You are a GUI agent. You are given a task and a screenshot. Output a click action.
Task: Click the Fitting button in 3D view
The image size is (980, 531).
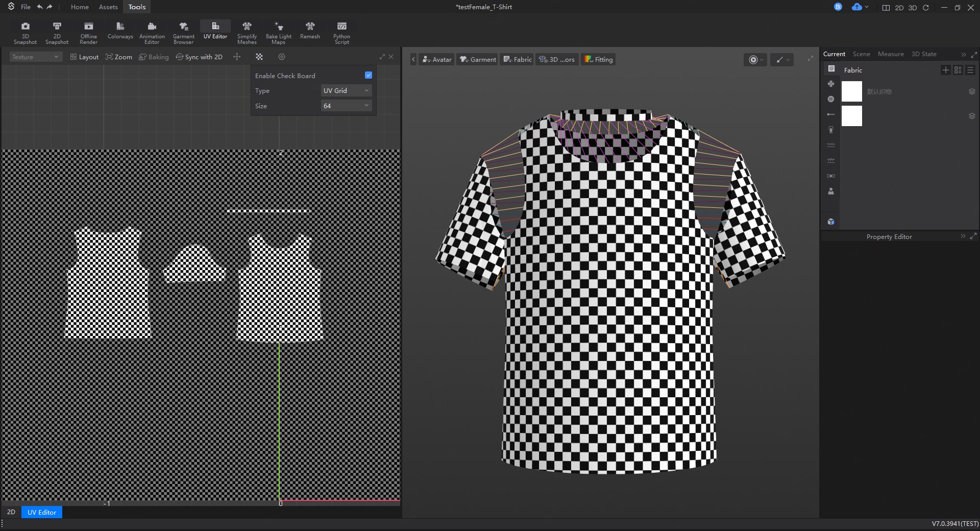click(598, 59)
